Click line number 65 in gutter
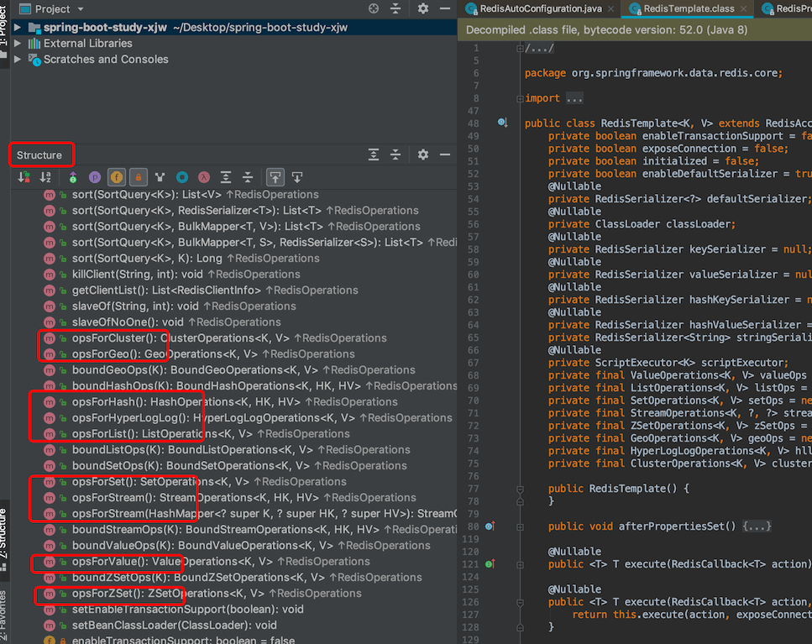The width and height of the screenshot is (812, 644). click(x=475, y=338)
